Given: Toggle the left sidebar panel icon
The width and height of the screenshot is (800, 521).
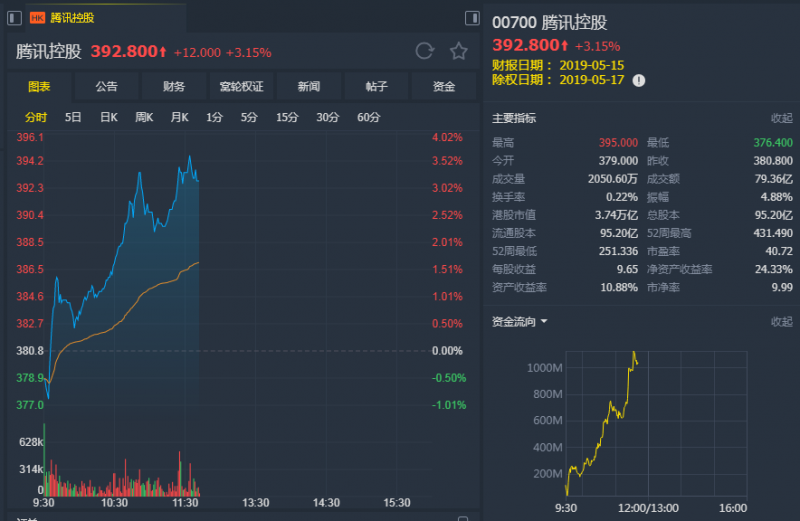Looking at the screenshot, I should coord(14,18).
